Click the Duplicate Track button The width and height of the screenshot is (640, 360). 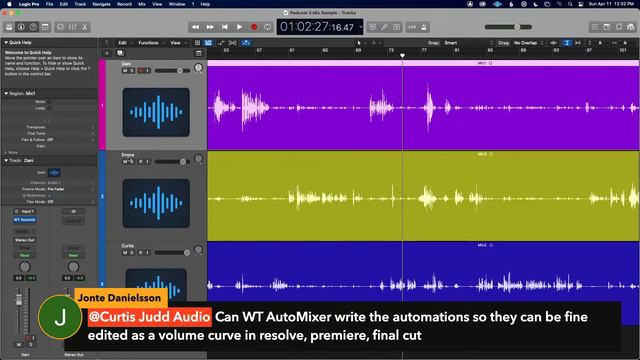coord(120,53)
